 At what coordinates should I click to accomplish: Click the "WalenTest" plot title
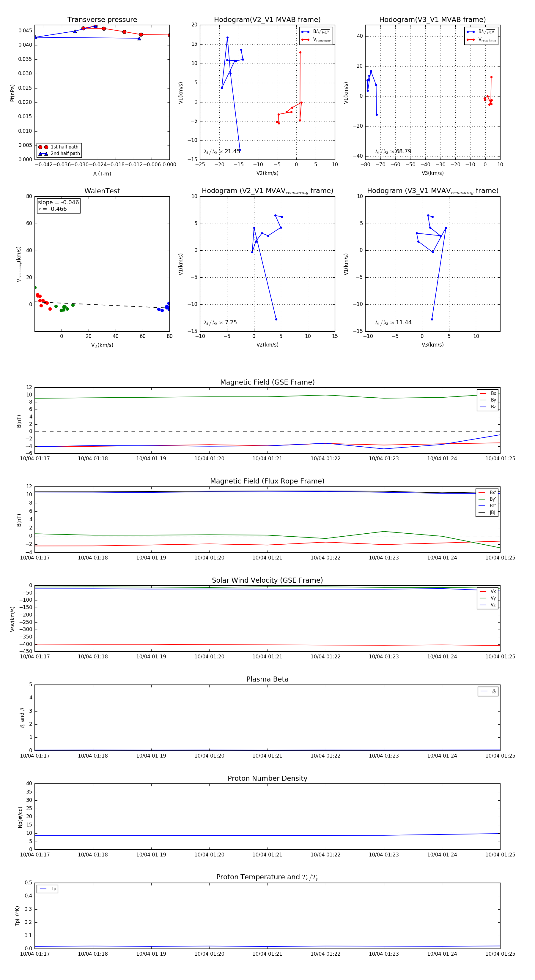[102, 191]
